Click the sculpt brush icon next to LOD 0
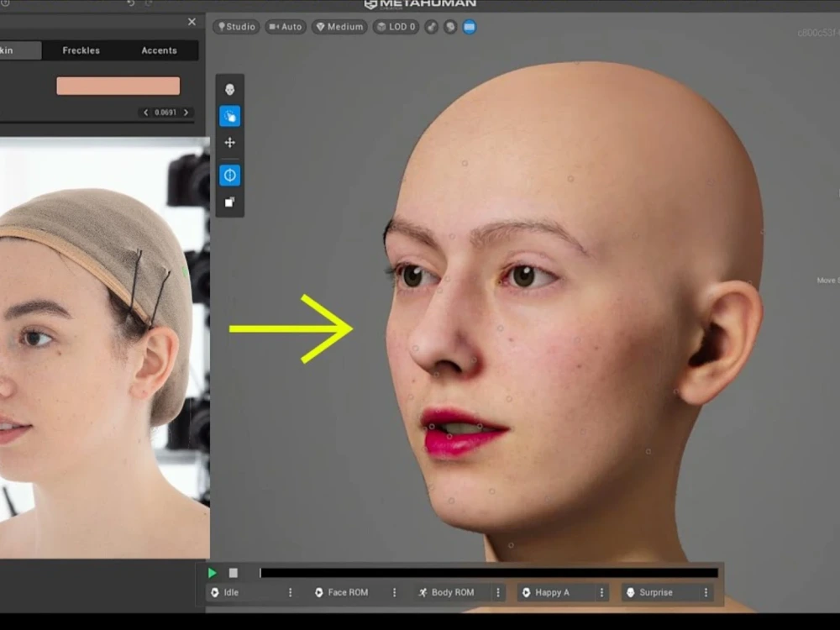Screen dimensions: 840x630 (x=430, y=26)
